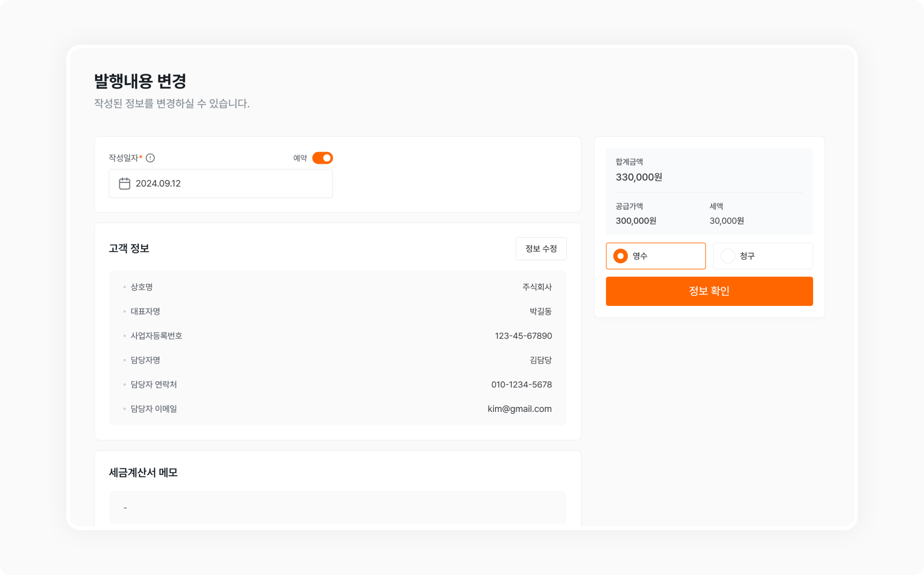Disable the 예약 reservation toggle
924x575 pixels.
point(323,158)
